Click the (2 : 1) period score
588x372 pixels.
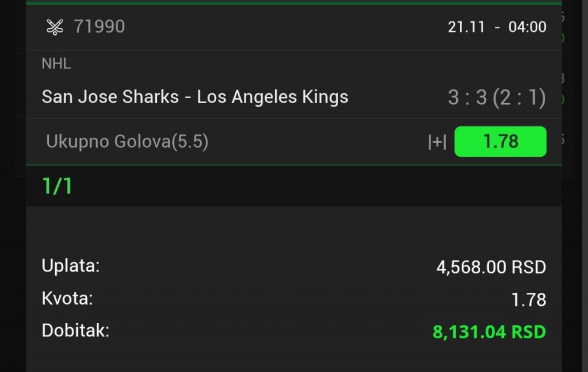tap(519, 97)
